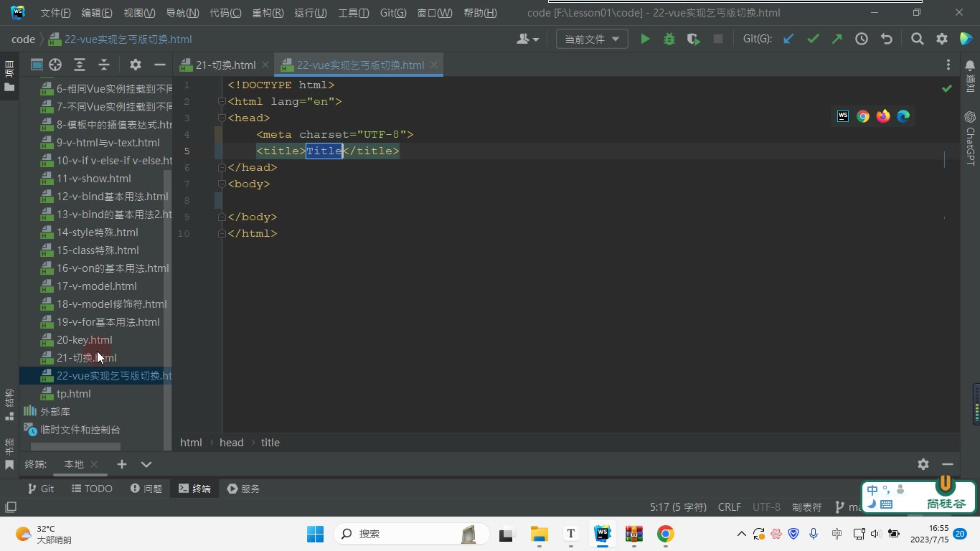Open project panel options gear
The width and height of the screenshot is (980, 551).
pyautogui.click(x=136, y=65)
